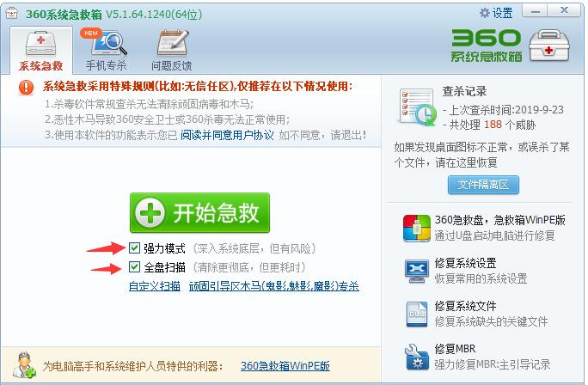Screen dimensions: 588x385
Task: Uncheck the 全盘扫描 checkbox
Action: click(134, 267)
